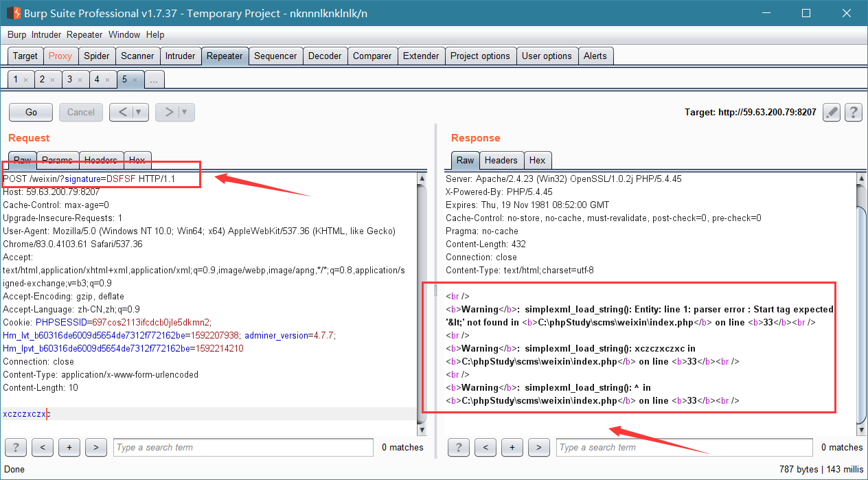Viewport: 868px width, 480px height.
Task: Close Repeater tab 3
Action: pos(79,80)
